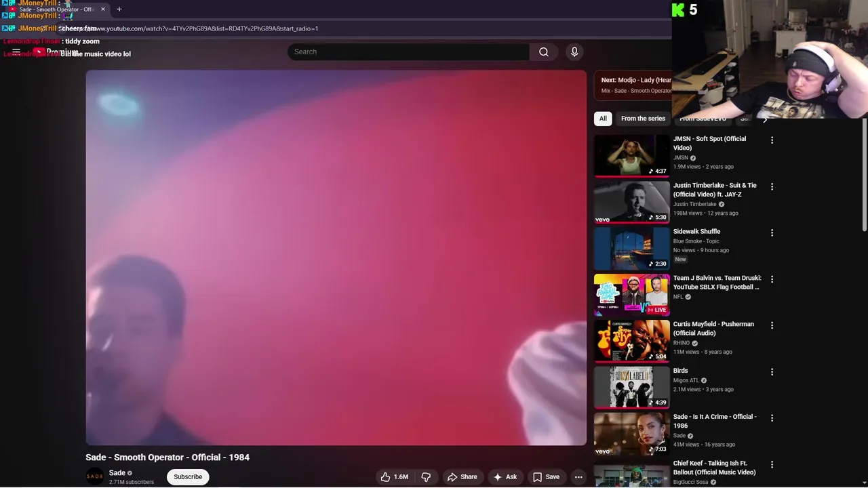Open options for Team J Balvin video
Viewport: 868px width, 488px height.
pos(772,279)
